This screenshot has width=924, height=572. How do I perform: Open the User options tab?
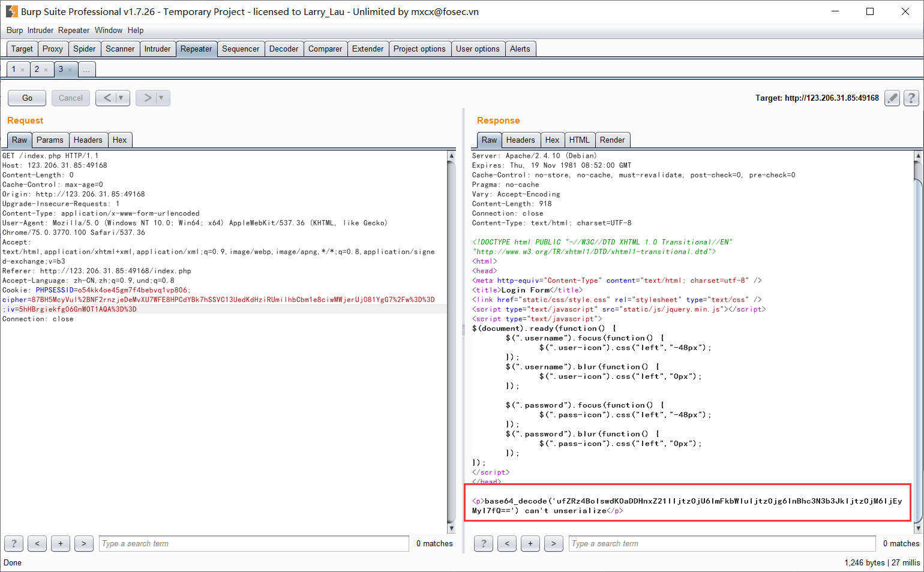478,49
